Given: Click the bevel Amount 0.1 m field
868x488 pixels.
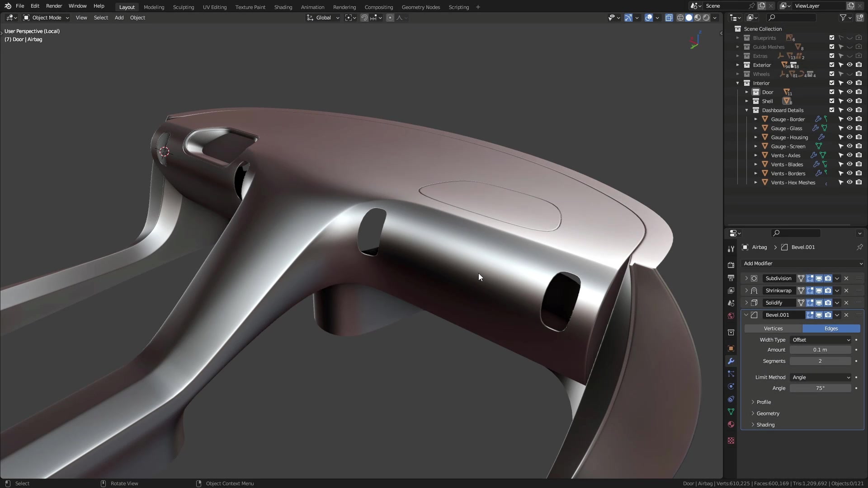Looking at the screenshot, I should tap(821, 350).
